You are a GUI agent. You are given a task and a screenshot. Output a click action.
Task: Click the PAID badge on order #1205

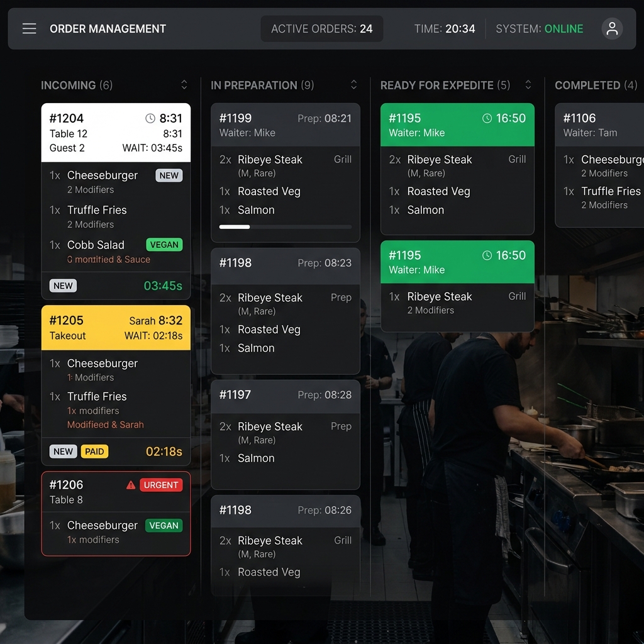[94, 451]
